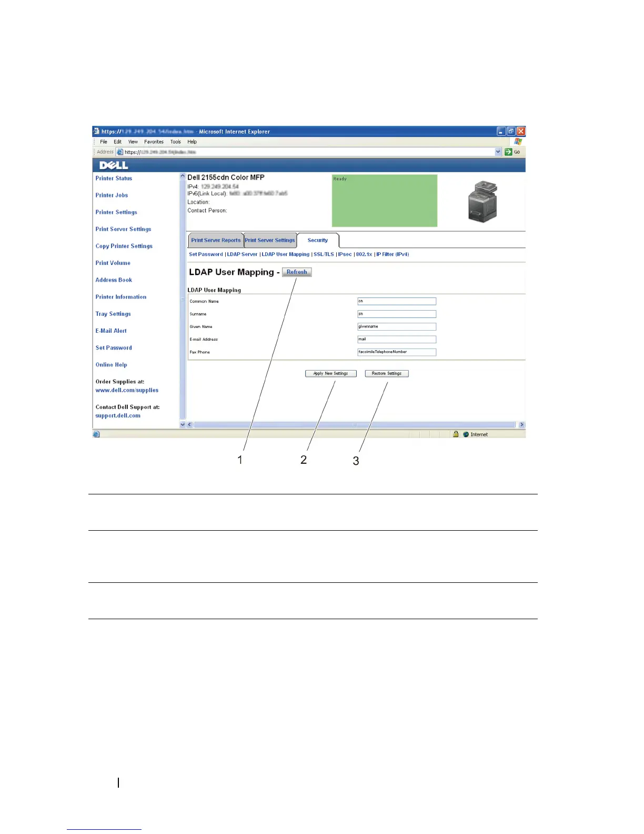Switch to Print Server Reports tab
Viewport: 644px width, 834px height.
[216, 240]
